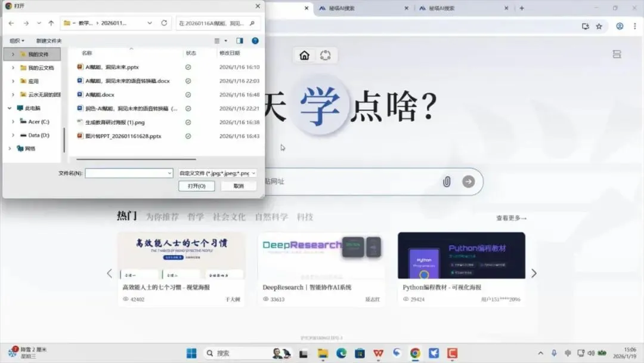
Task: Open WPS Office from the taskbar
Action: pos(378,353)
